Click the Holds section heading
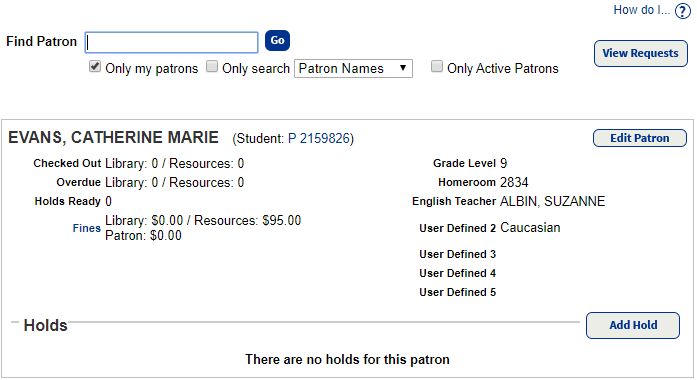Viewport: 697px width, 380px height. coord(45,325)
